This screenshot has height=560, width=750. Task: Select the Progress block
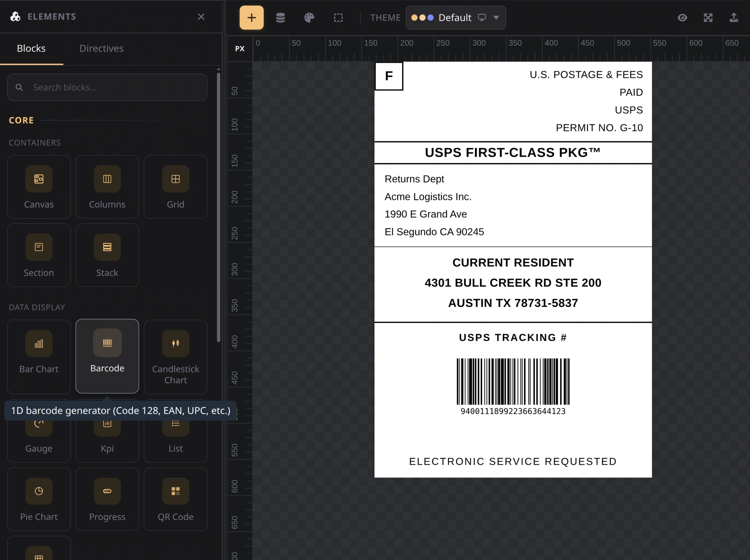coord(107,499)
